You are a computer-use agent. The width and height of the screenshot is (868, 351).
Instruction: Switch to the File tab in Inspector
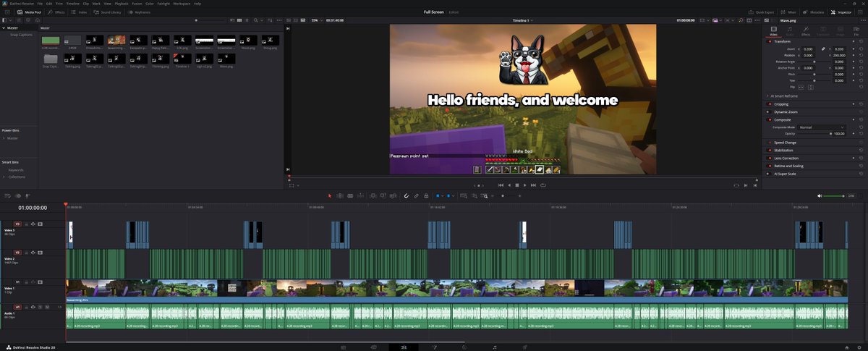coord(856,31)
